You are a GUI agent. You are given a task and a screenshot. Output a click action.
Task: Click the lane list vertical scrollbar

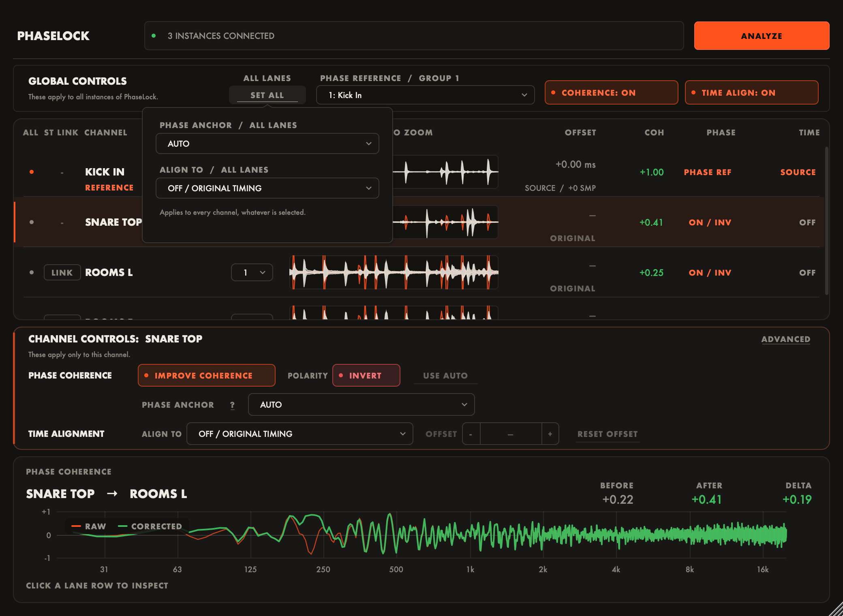827,221
